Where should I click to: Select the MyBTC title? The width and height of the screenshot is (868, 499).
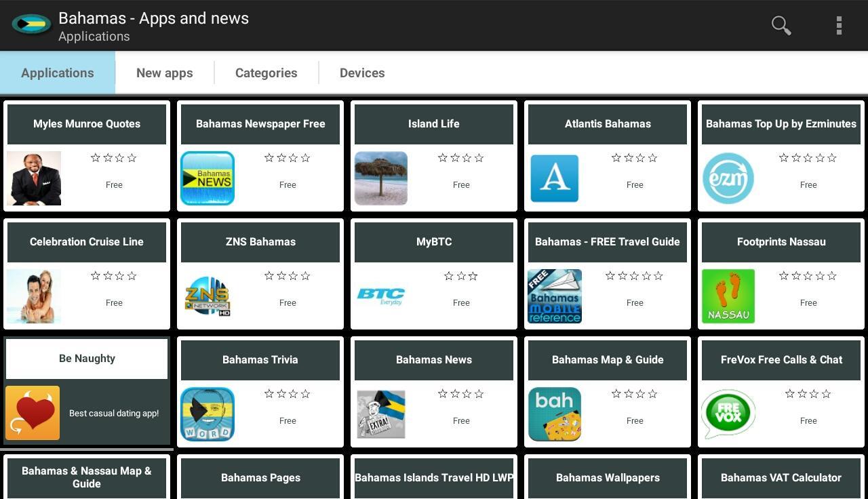[x=434, y=241]
